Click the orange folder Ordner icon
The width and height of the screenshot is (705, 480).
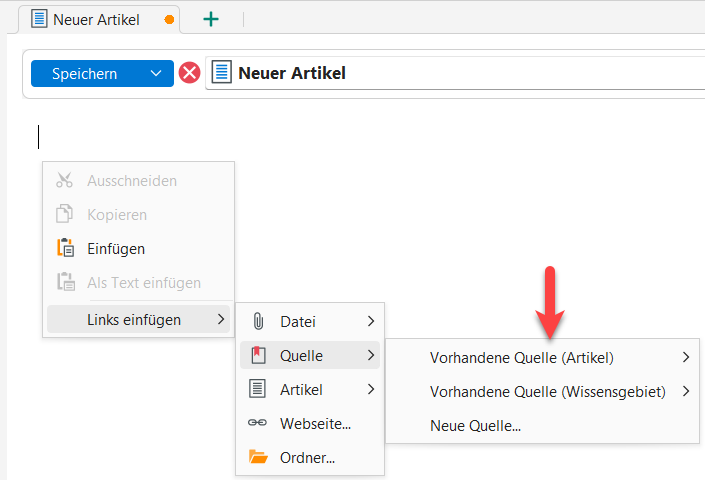[x=258, y=457]
